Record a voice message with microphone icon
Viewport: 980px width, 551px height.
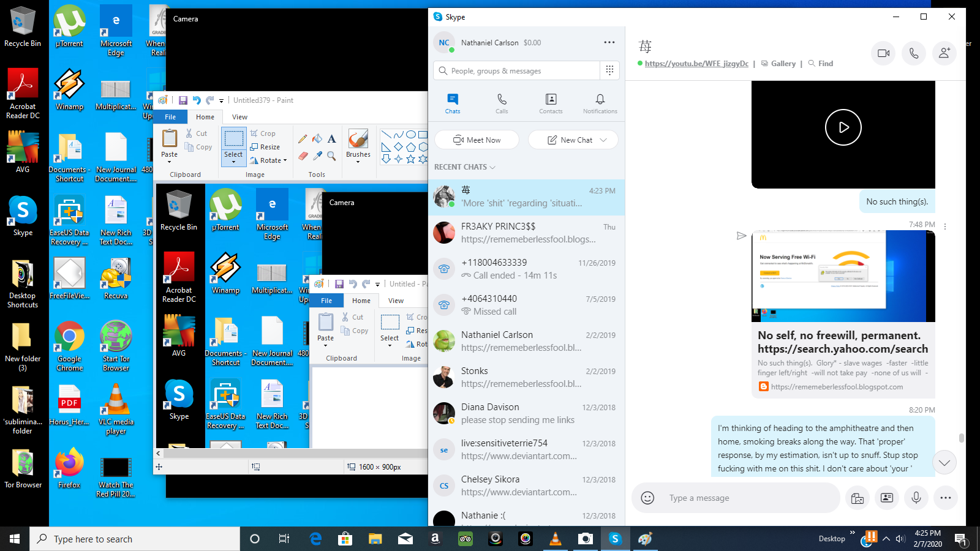(x=916, y=498)
